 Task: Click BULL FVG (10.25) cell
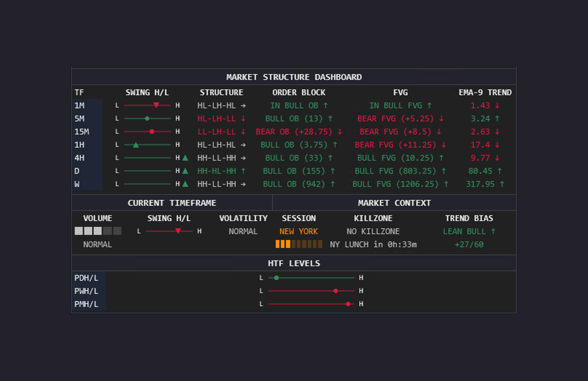(x=400, y=158)
